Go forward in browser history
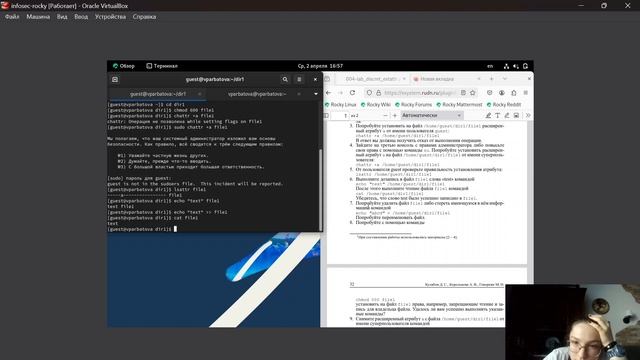 point(340,93)
